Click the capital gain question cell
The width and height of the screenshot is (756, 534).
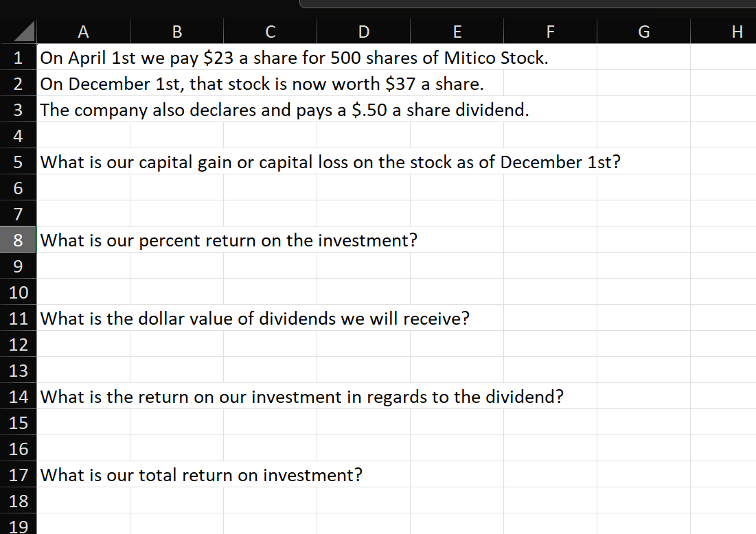tap(83, 162)
